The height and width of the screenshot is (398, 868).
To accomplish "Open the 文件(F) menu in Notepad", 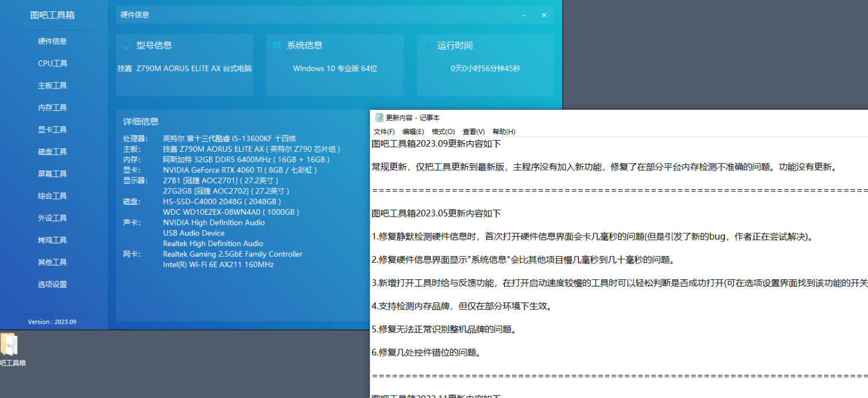I will [x=384, y=132].
